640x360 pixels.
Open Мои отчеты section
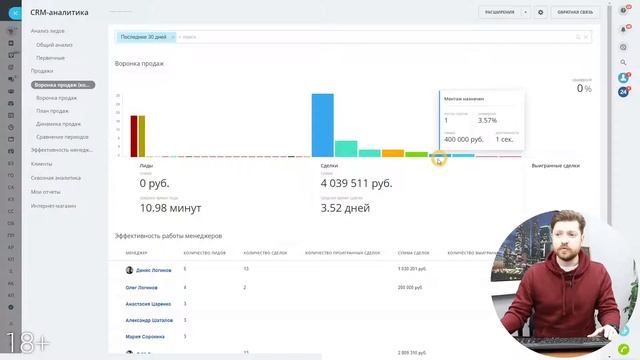tap(45, 192)
